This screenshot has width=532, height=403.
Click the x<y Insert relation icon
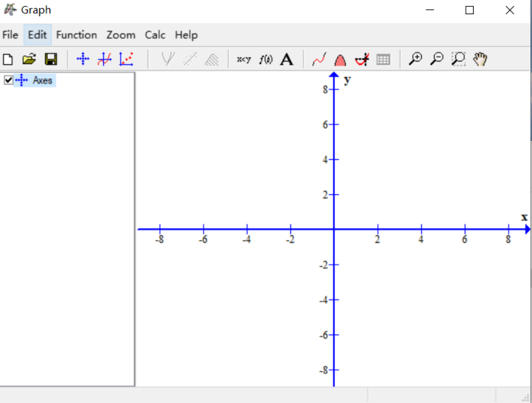[244, 60]
